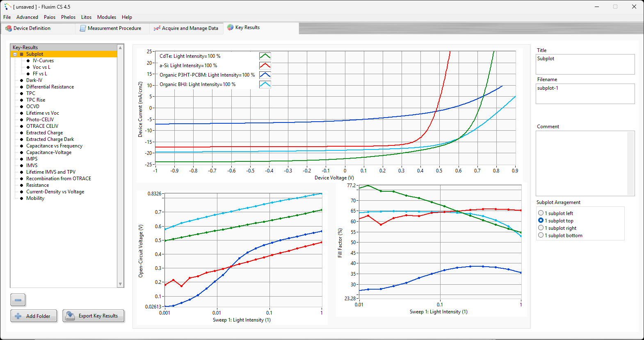Screen dimensions: 644x340
Task: Click the Export Key Results icon
Action: pos(70,315)
